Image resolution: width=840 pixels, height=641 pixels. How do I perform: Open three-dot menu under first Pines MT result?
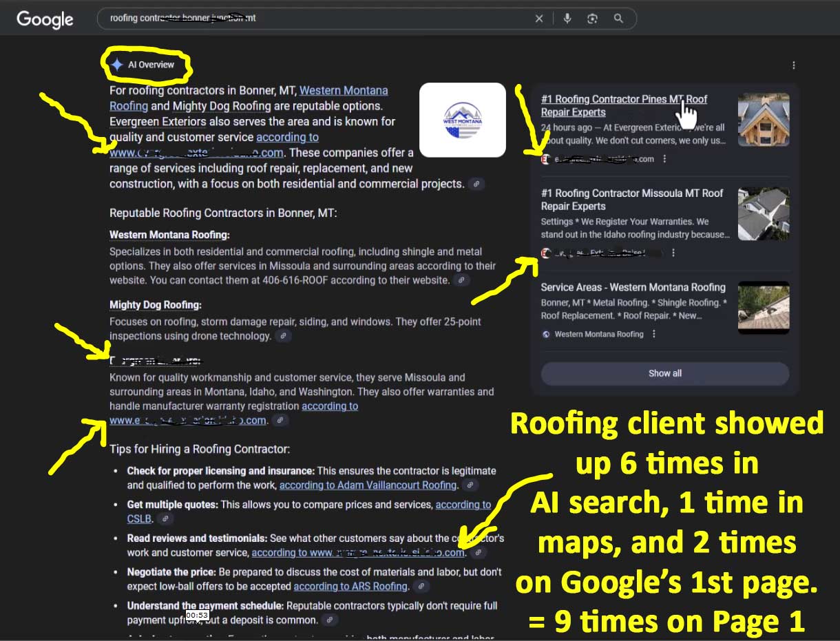(x=664, y=159)
